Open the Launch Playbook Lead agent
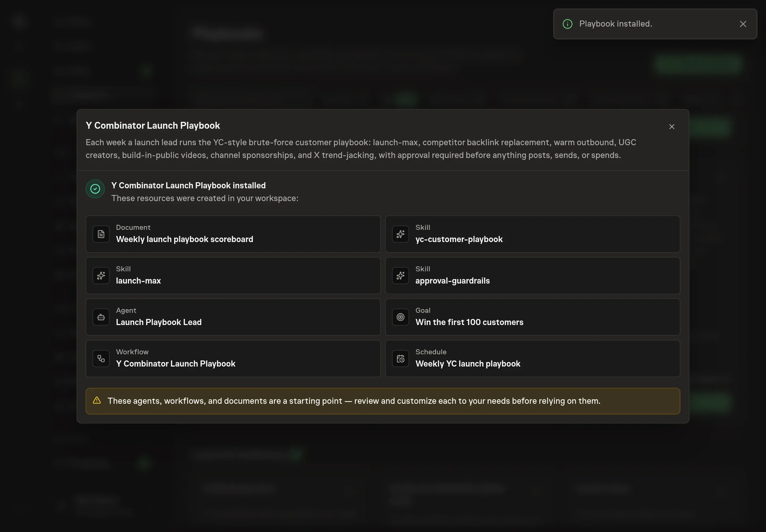The height and width of the screenshot is (532, 766). pyautogui.click(x=233, y=317)
